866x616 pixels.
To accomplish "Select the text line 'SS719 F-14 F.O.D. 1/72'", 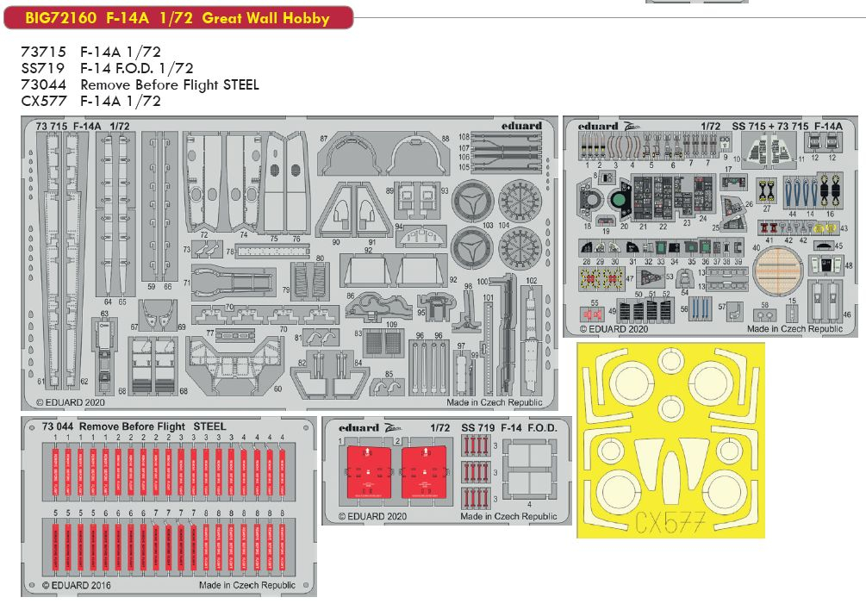I will click(107, 68).
